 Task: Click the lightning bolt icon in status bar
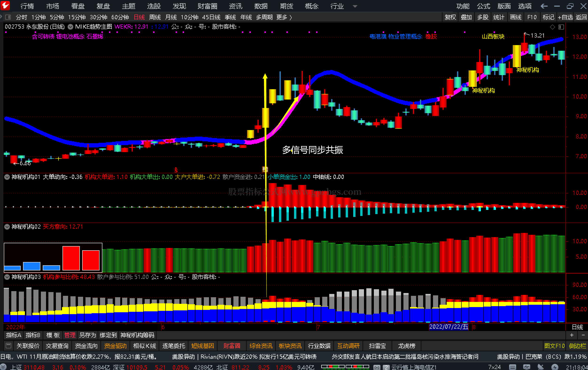[x=555, y=367]
